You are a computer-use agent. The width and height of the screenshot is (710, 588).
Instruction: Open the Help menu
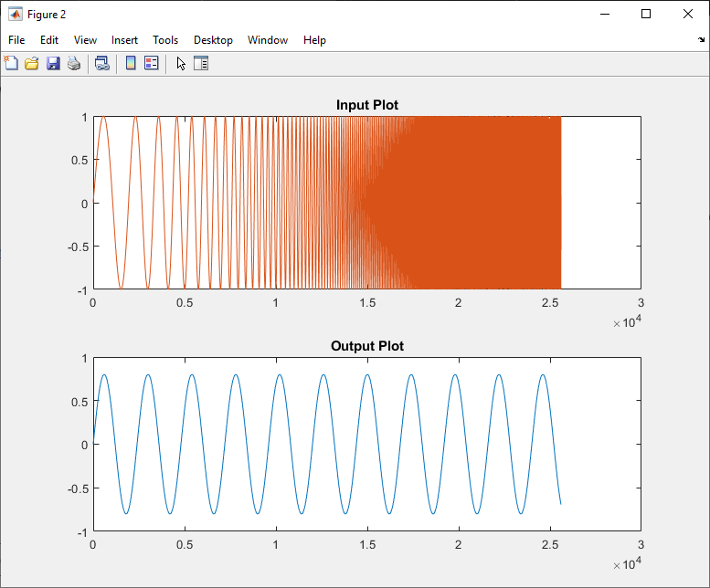(x=314, y=40)
